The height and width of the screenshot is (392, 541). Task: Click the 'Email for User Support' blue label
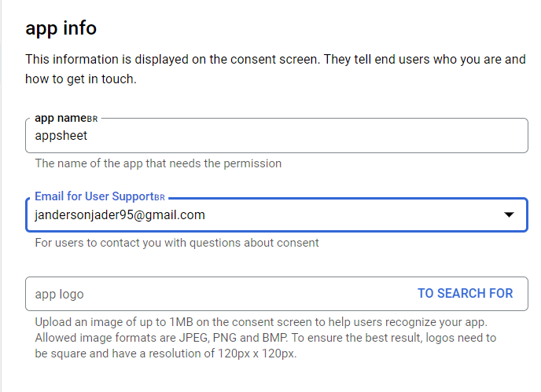[94, 196]
